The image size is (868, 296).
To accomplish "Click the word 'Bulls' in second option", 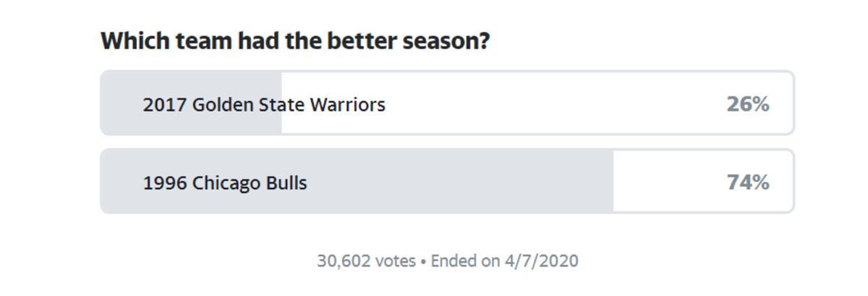I will point(286,183).
